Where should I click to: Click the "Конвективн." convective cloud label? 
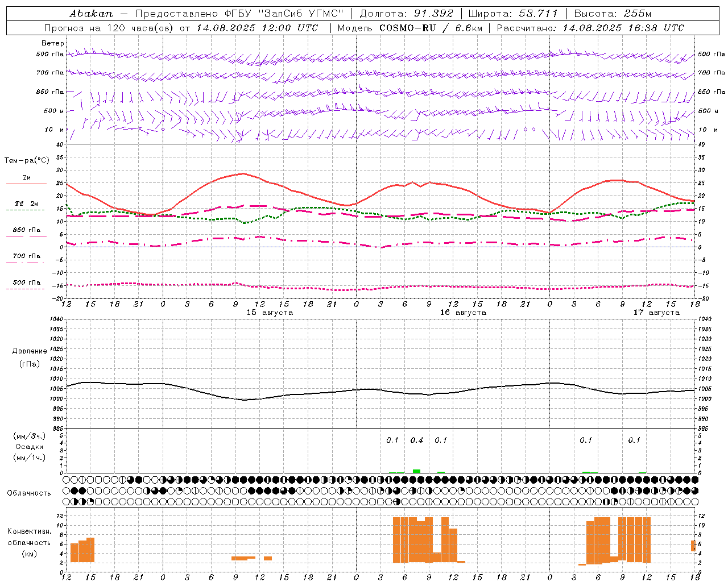[30, 531]
